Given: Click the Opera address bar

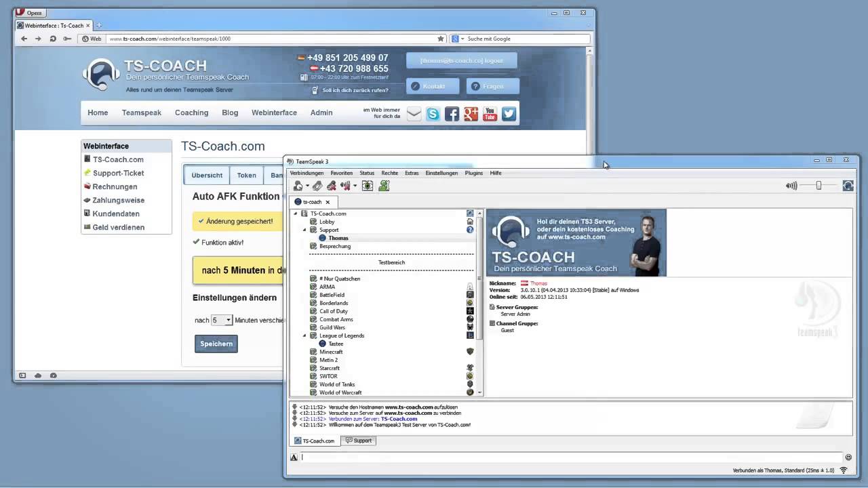Looking at the screenshot, I should (x=270, y=39).
